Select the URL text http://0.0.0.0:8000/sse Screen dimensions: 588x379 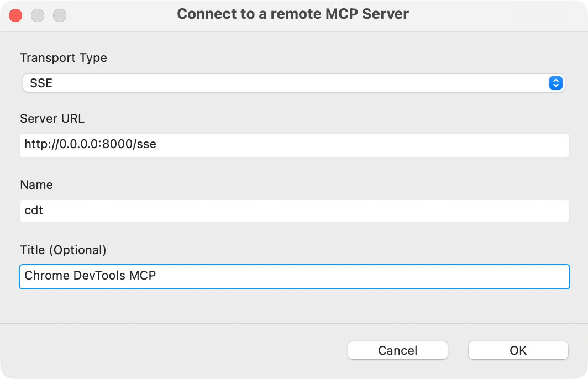tap(90, 144)
